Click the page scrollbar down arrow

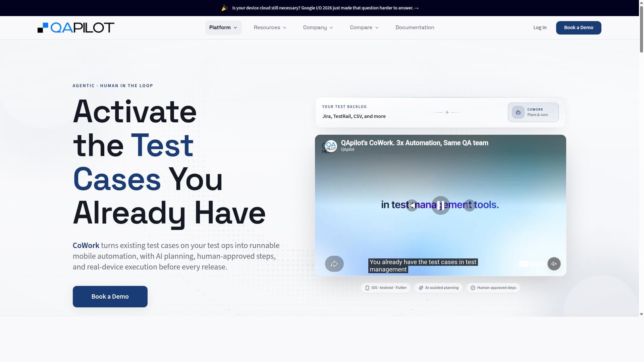coord(641,314)
